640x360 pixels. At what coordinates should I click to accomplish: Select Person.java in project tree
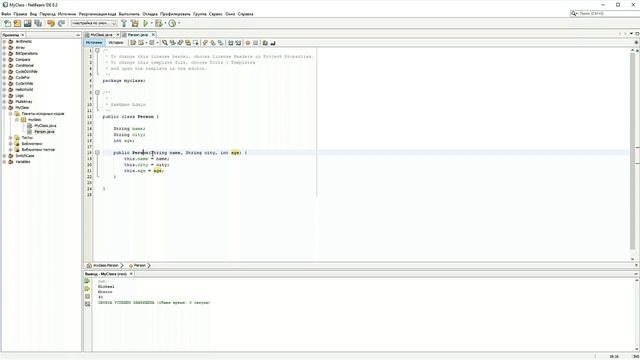(44, 132)
